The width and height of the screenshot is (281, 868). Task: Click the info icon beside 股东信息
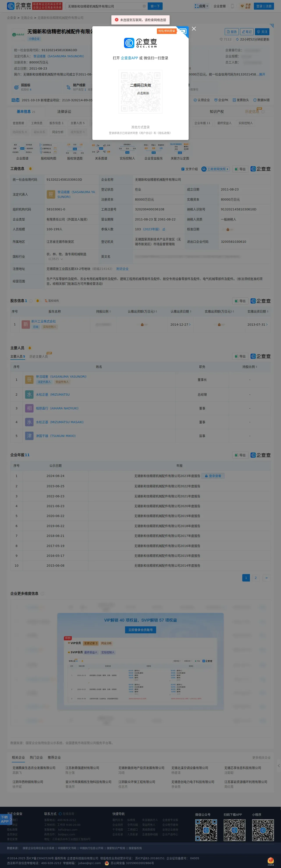[x=31, y=301]
